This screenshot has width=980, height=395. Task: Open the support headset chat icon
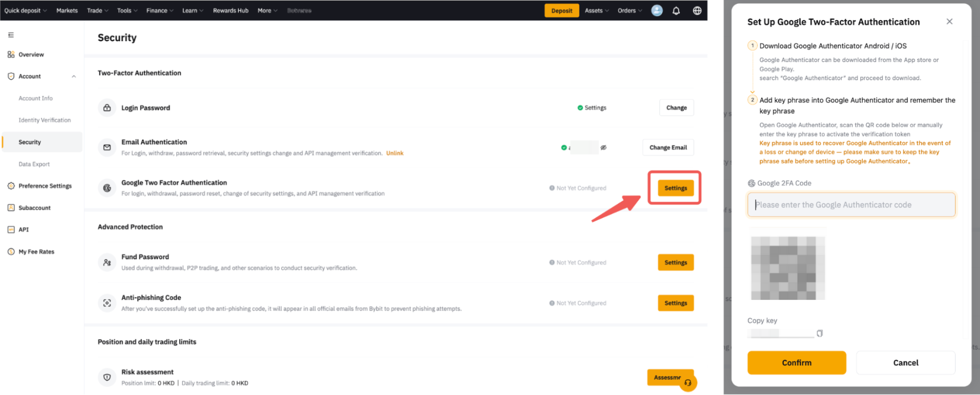[x=688, y=383]
